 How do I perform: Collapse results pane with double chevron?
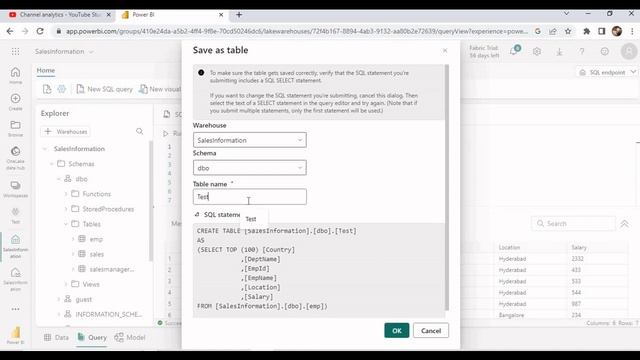coord(624,224)
